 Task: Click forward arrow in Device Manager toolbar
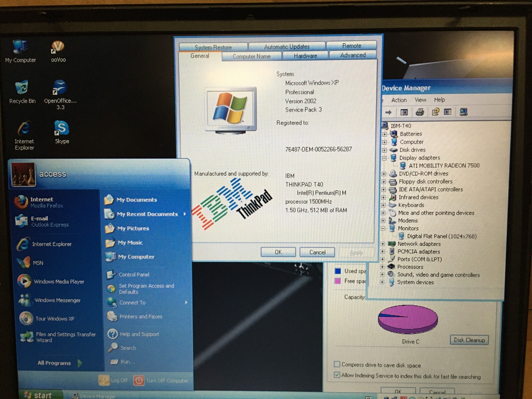point(388,112)
